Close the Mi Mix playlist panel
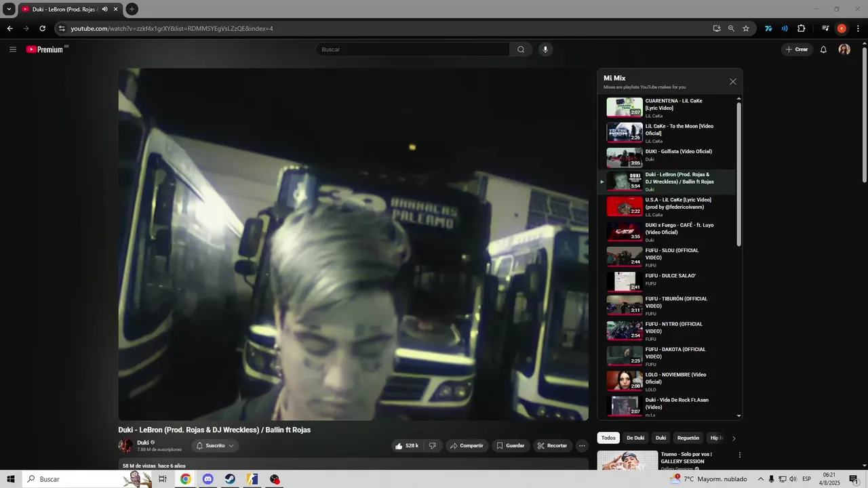 click(732, 81)
